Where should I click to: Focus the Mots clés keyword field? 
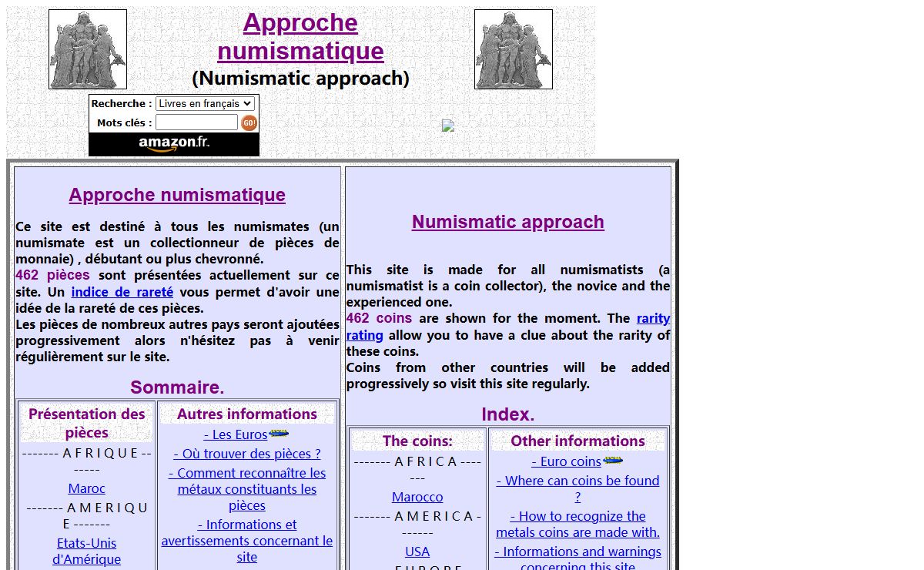pyautogui.click(x=197, y=122)
